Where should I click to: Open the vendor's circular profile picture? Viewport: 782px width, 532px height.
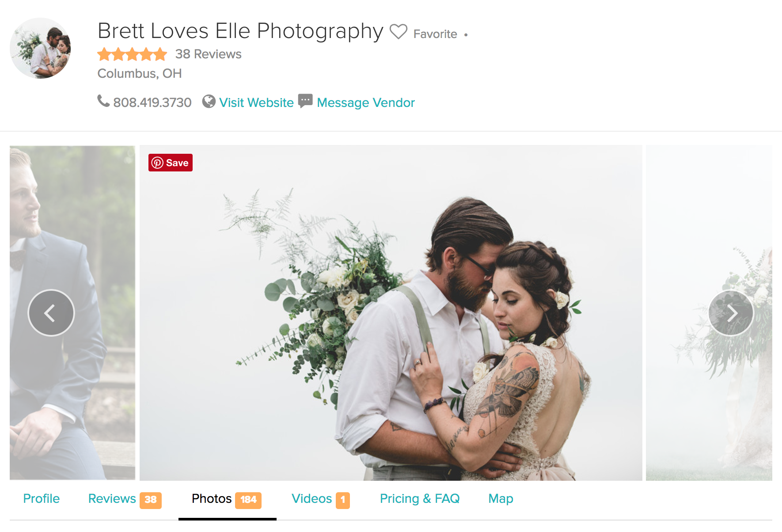[40, 48]
